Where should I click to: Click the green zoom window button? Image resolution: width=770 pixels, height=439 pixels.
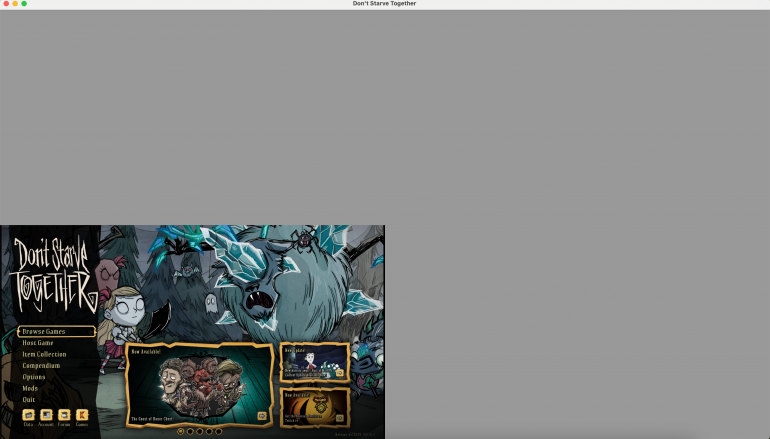[24, 3]
